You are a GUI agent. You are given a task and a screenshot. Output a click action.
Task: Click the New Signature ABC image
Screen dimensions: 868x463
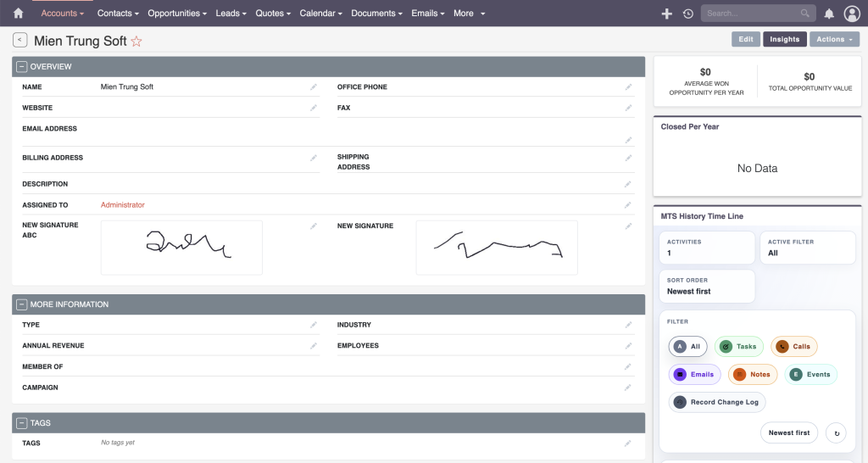[181, 248]
